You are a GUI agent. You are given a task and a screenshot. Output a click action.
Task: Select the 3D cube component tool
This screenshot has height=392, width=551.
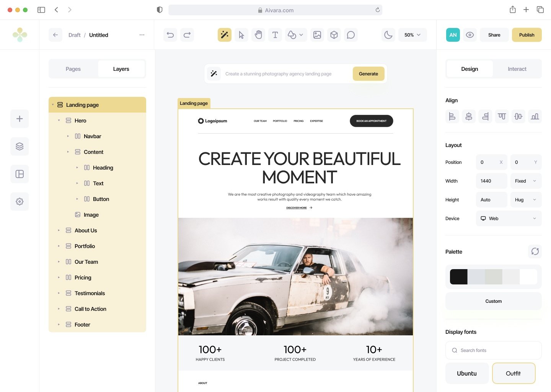334,35
